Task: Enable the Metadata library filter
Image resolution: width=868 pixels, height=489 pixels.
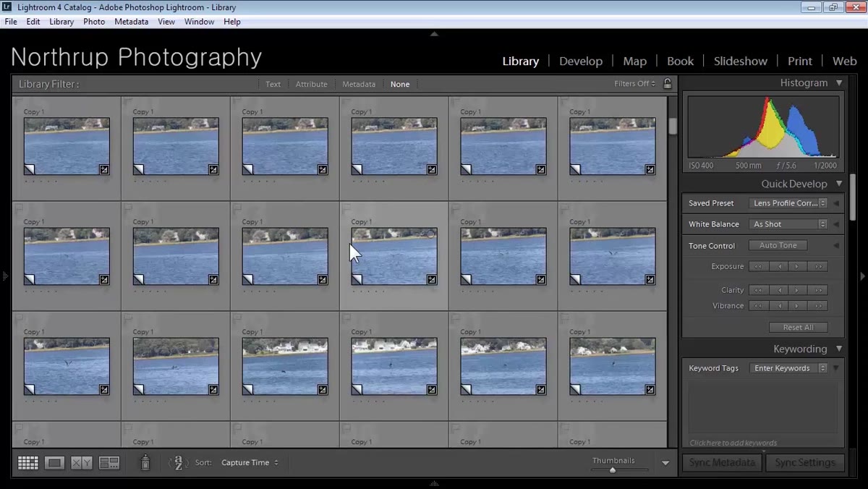Action: pos(359,84)
